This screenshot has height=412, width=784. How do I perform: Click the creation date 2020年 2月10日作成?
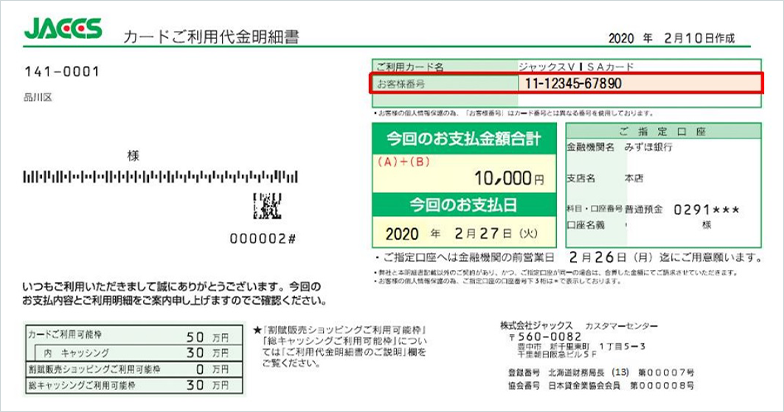[x=672, y=38]
